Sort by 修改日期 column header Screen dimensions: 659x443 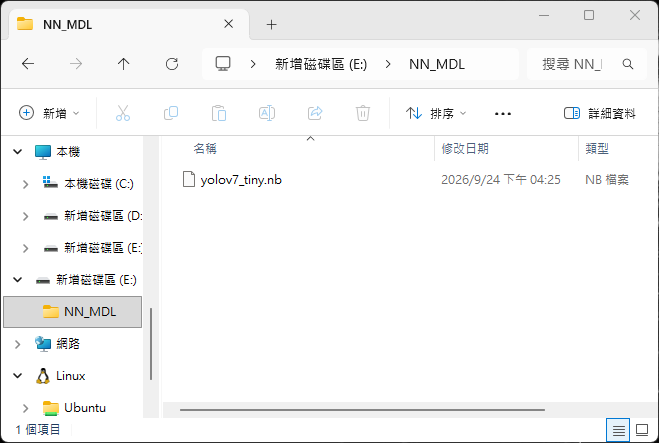click(465, 148)
